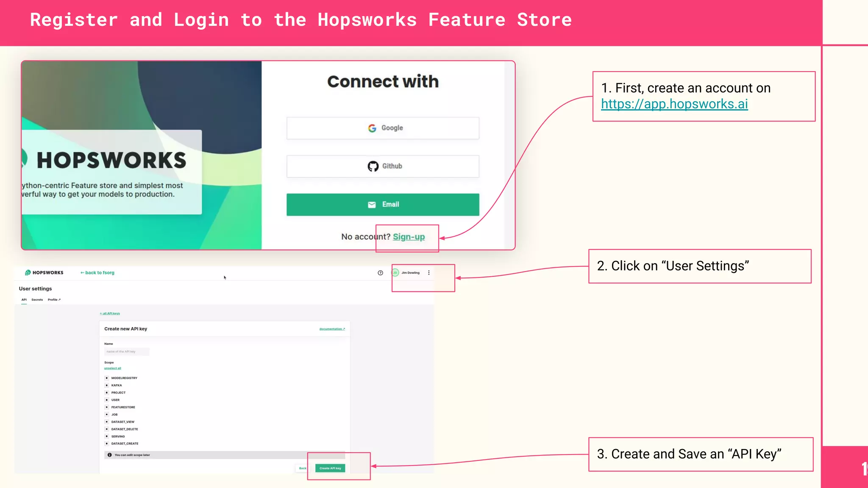This screenshot has width=868, height=488.
Task: Focus the API key name field
Action: coord(127,352)
